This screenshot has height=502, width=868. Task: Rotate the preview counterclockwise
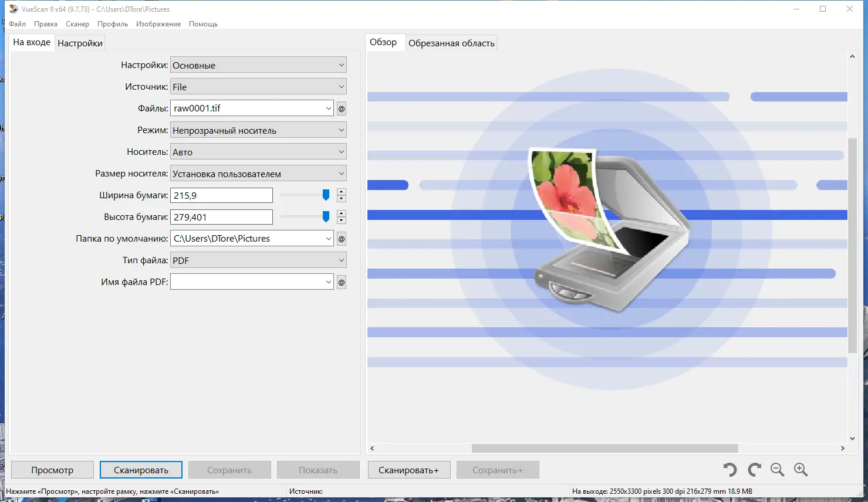729,469
